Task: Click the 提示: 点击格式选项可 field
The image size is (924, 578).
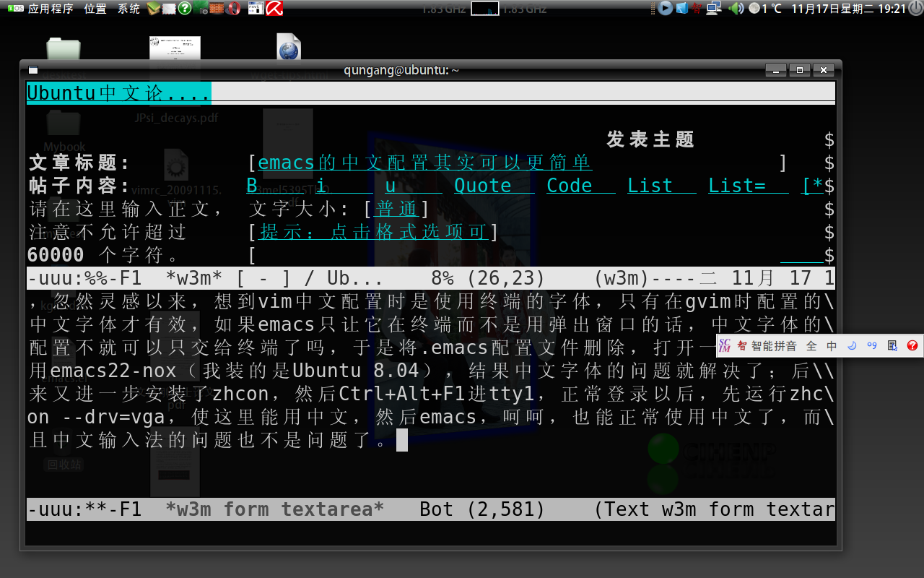Action: click(x=373, y=232)
